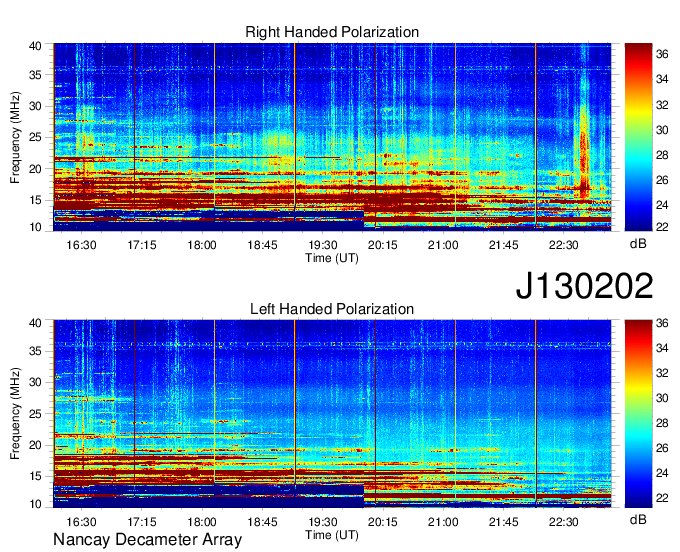This screenshot has height=552, width=680.
Task: Click the "Right Handed Polarization" plot title
Action: coord(332,32)
